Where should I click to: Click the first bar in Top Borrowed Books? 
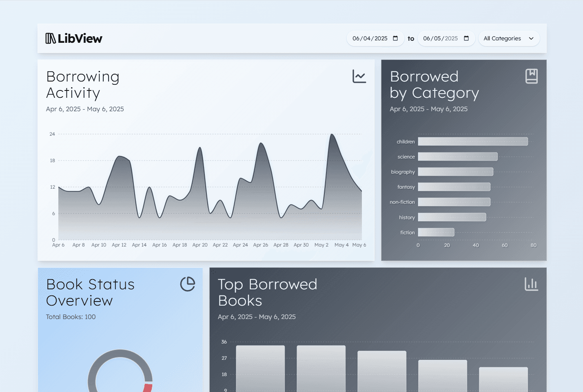(x=260, y=368)
